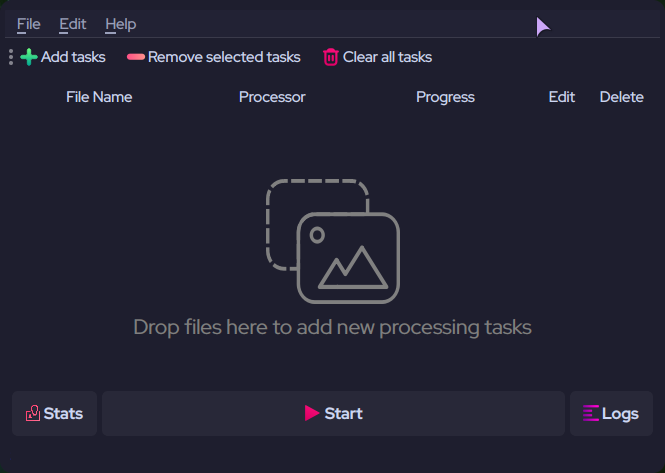Click the File Name column header

pyautogui.click(x=99, y=97)
